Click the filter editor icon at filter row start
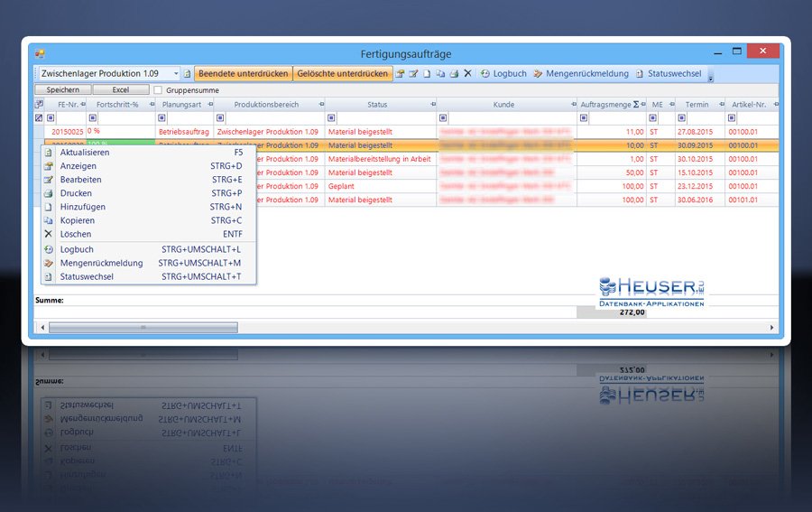 pyautogui.click(x=39, y=117)
